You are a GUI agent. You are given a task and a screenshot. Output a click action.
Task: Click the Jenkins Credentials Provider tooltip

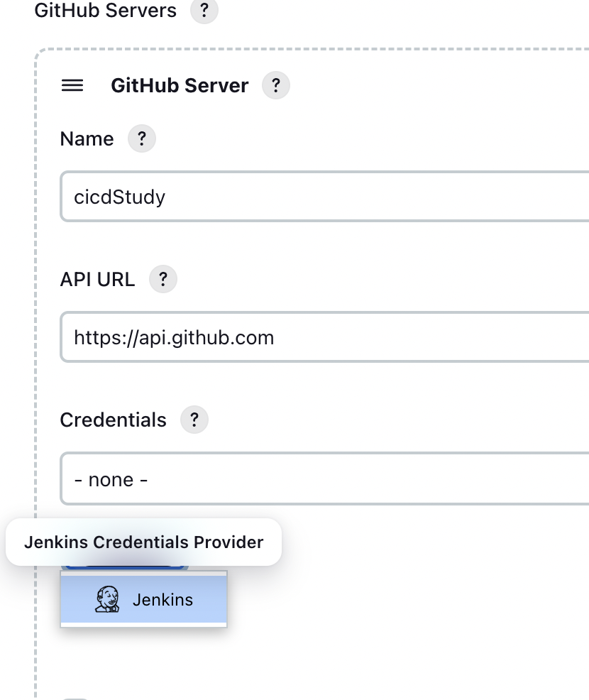pos(143,542)
